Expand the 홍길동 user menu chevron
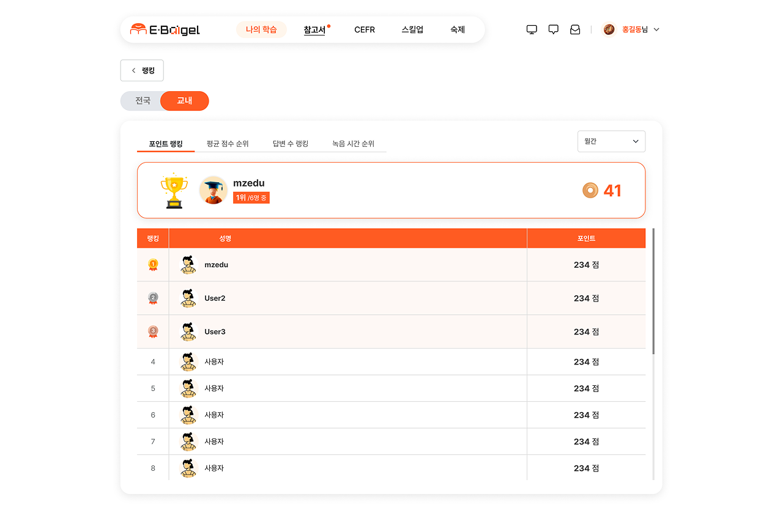The width and height of the screenshot is (783, 532). [x=656, y=29]
